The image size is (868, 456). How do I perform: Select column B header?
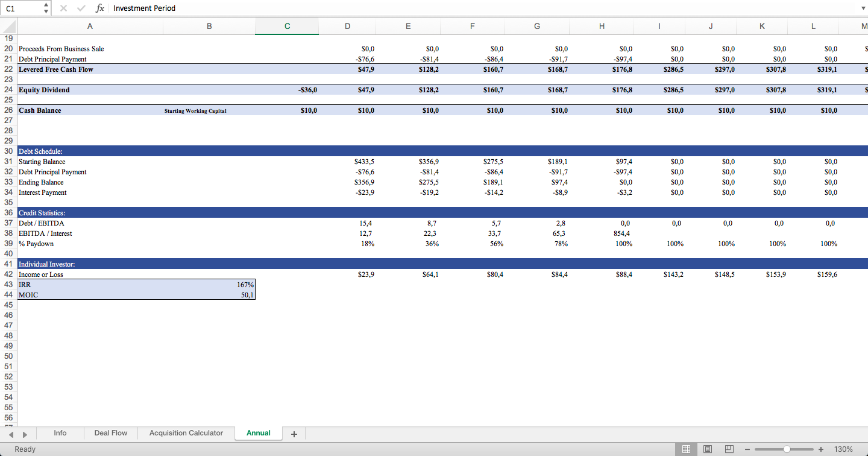(x=209, y=26)
